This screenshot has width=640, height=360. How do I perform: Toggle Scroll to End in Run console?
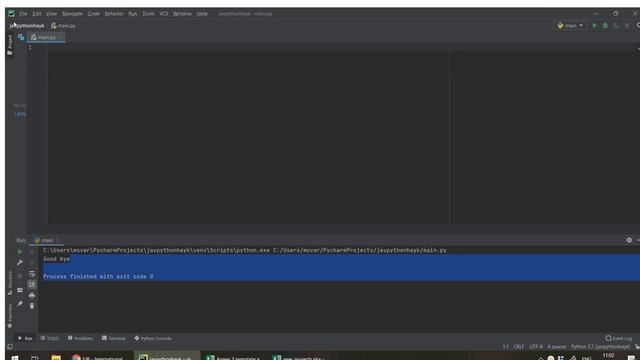pyautogui.click(x=32, y=284)
